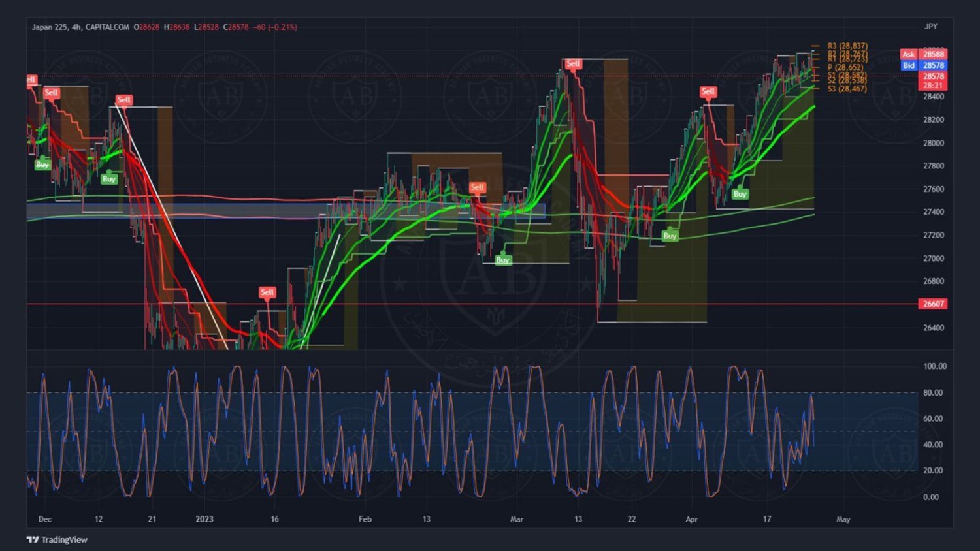The width and height of the screenshot is (980, 551).
Task: Select the red 26607 price line label
Action: click(933, 304)
